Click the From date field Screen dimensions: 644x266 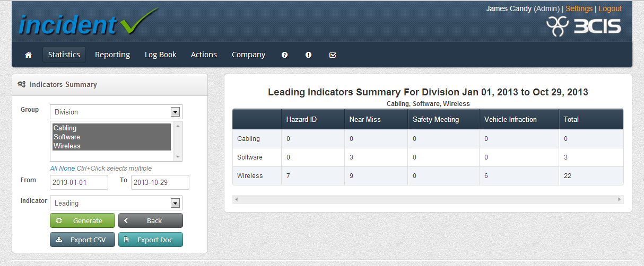(79, 182)
